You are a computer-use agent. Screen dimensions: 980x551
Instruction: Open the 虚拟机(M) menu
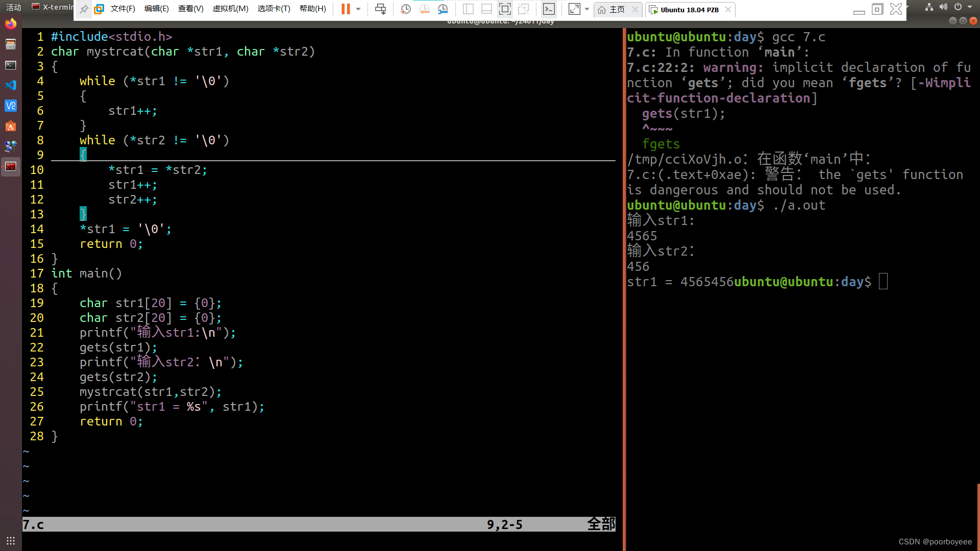230,9
